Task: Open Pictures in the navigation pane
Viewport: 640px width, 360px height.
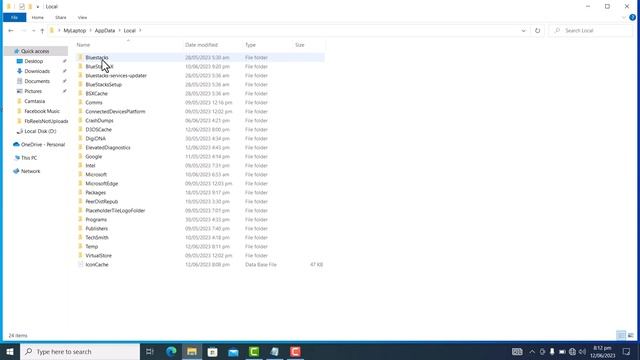Action: point(33,91)
